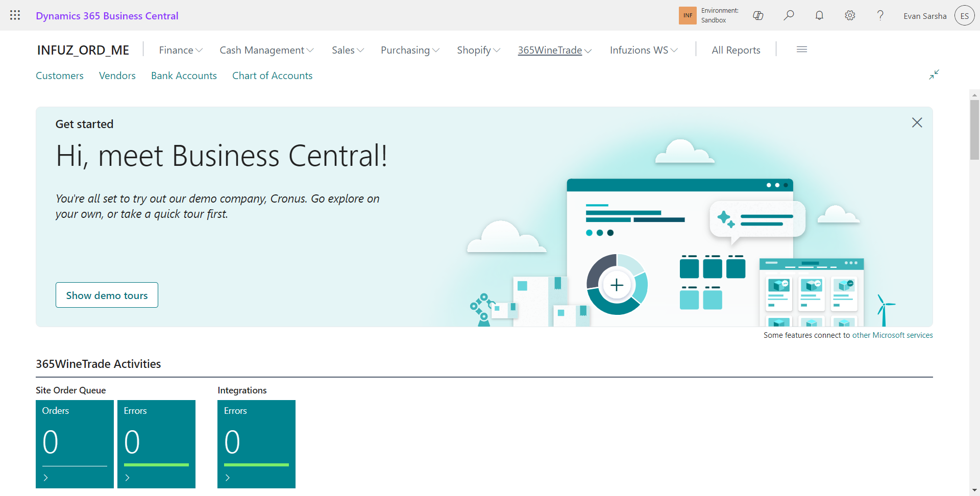This screenshot has height=496, width=980.
Task: Open the hamburger more menu
Action: coord(802,49)
